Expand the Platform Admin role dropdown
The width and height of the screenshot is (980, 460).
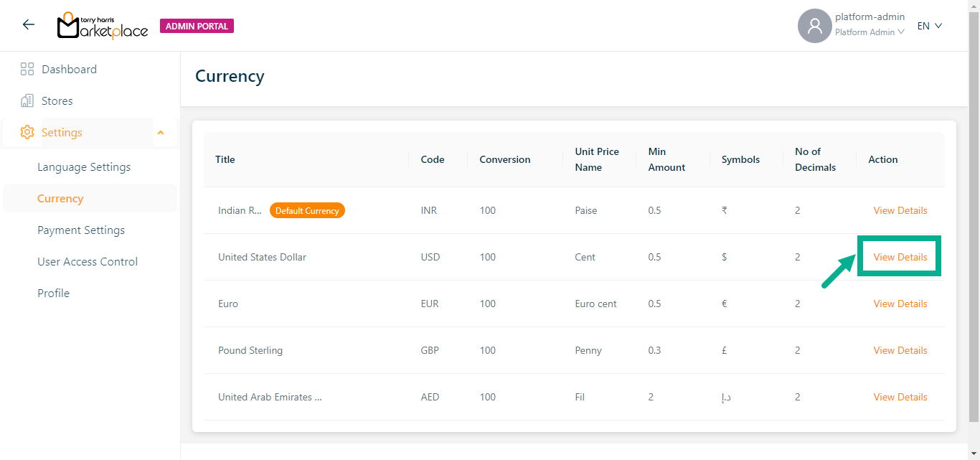(x=870, y=32)
